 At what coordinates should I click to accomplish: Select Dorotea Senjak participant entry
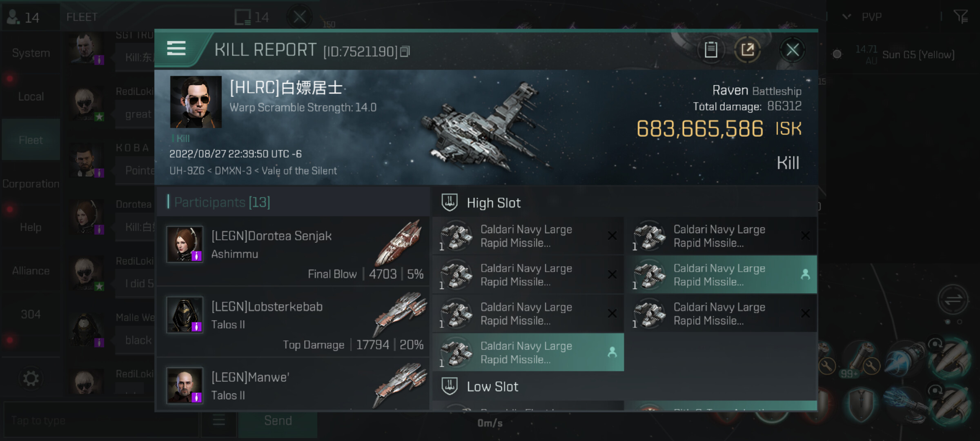point(293,251)
